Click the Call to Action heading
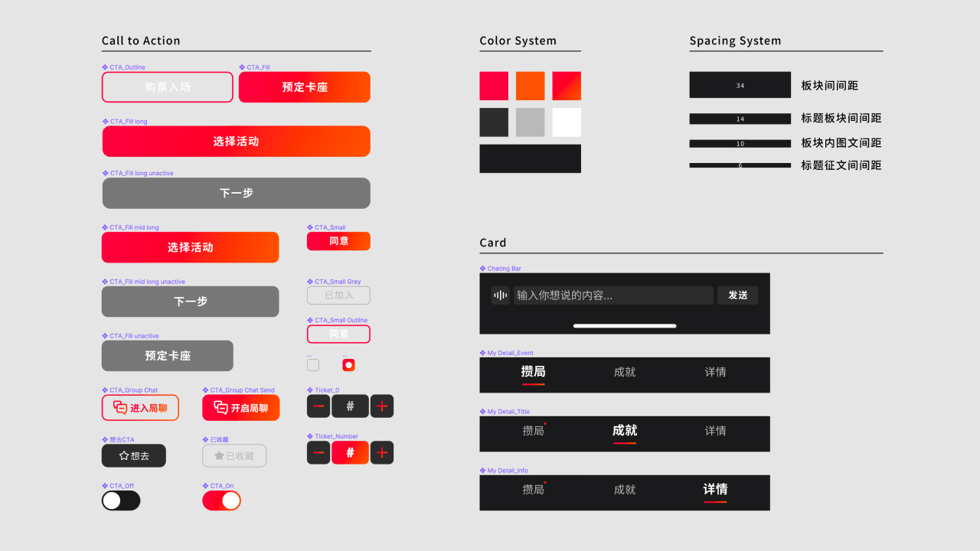The height and width of the screenshot is (551, 980). point(141,41)
